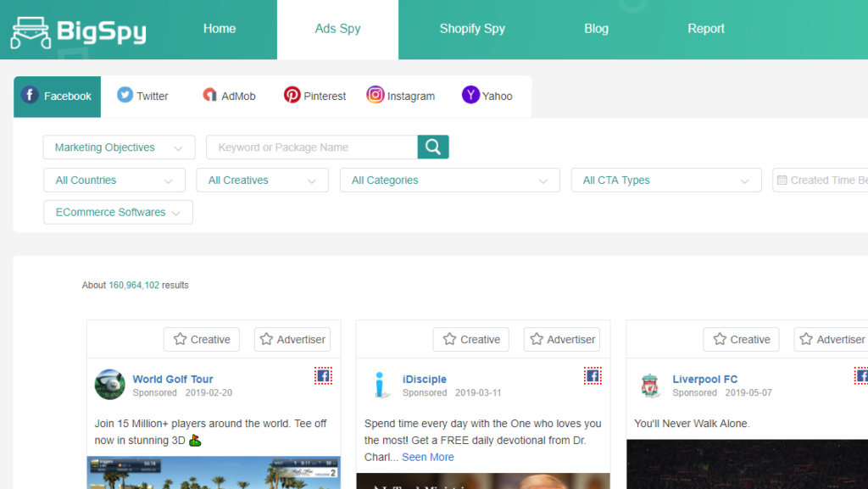This screenshot has width=868, height=489.
Task: Open the All CTA Types dropdown
Action: click(666, 181)
